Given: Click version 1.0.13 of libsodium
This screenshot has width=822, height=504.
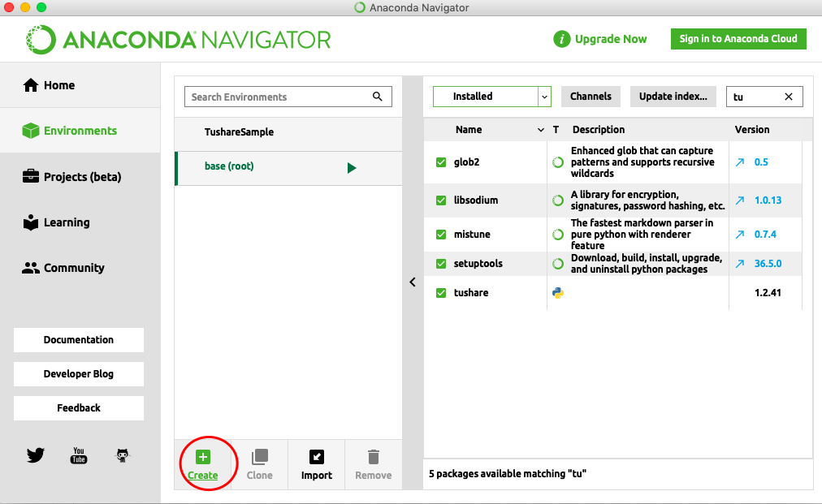Looking at the screenshot, I should (768, 200).
